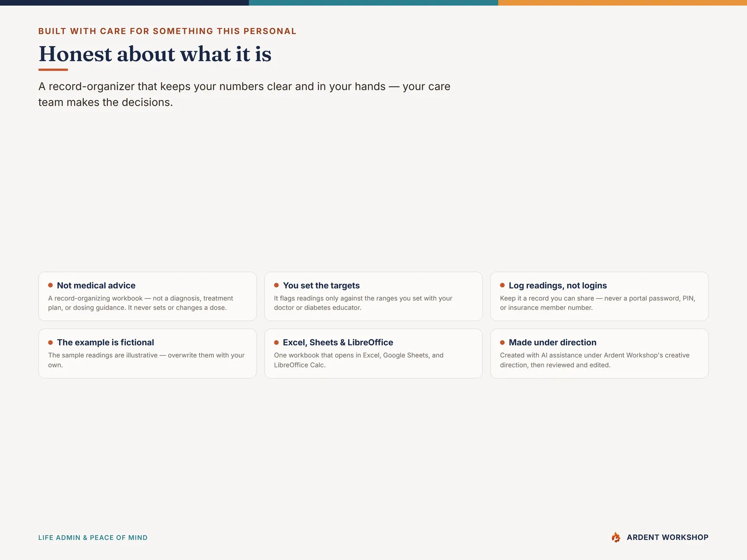Click the orange segment of top color bar

pyautogui.click(x=622, y=3)
